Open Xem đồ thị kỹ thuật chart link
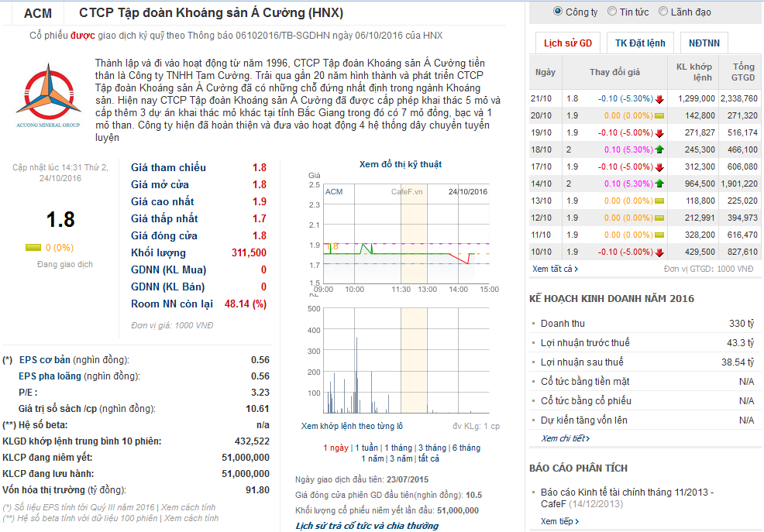The height and width of the screenshot is (532, 764). click(401, 164)
